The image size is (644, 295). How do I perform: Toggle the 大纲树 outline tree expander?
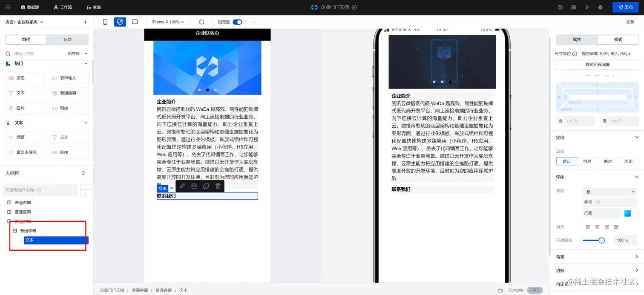[83, 173]
